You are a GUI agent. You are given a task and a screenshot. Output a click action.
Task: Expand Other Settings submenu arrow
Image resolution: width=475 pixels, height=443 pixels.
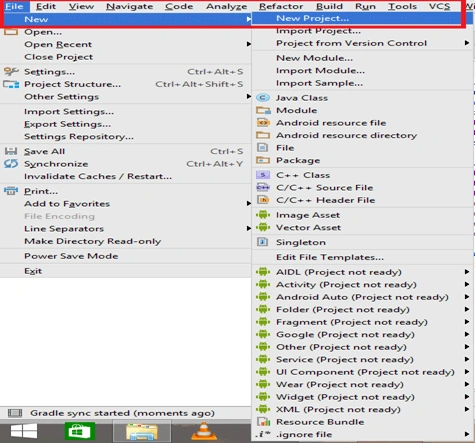pos(248,96)
